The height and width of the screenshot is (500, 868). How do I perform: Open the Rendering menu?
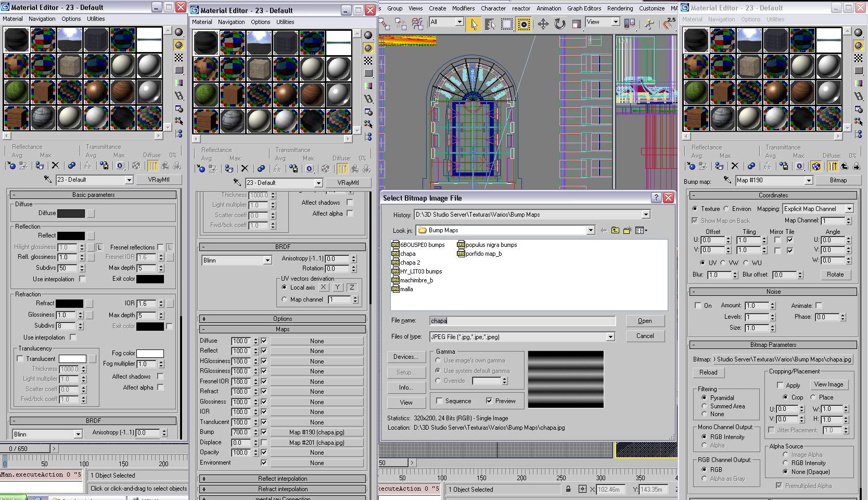[620, 8]
